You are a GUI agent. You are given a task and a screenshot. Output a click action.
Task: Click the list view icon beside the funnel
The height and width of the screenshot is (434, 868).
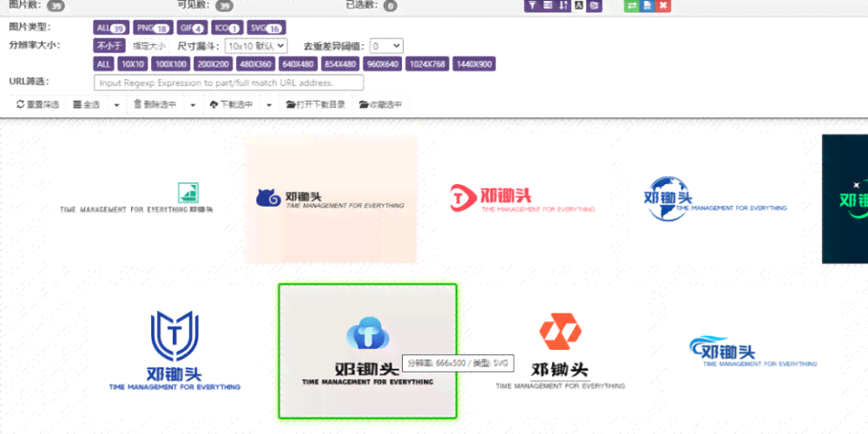coord(548,5)
